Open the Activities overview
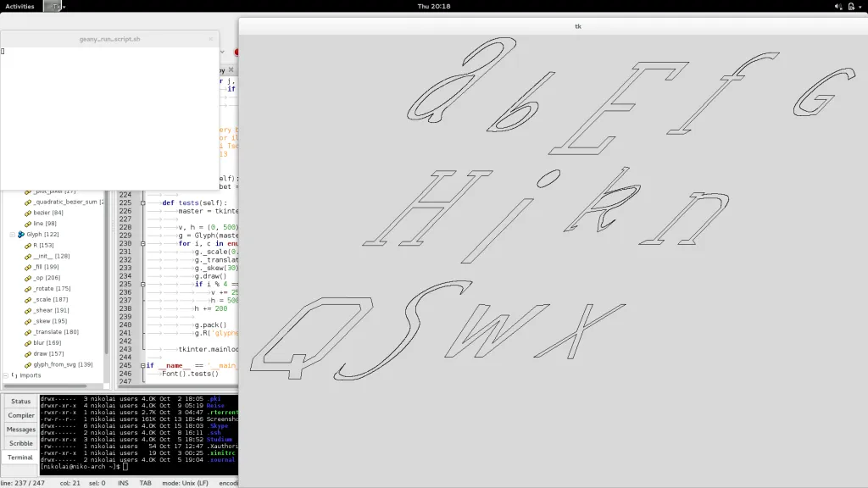Screen dimensions: 868x488 [x=19, y=6]
